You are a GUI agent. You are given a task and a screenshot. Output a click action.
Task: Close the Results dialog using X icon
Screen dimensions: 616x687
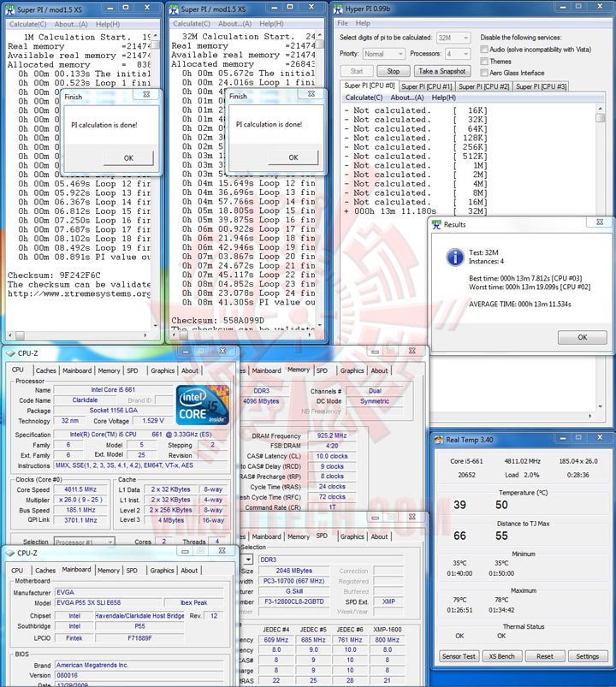600,222
